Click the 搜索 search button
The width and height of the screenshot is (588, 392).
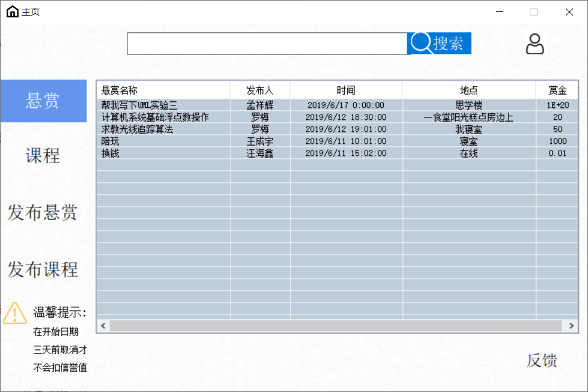coord(439,43)
